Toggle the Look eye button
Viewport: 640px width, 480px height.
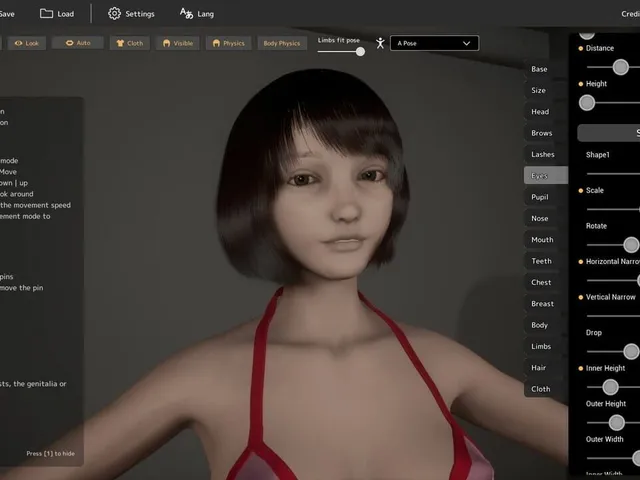[27, 43]
